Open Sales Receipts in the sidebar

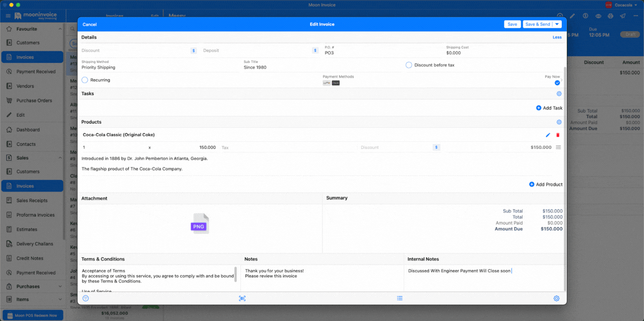(32, 200)
